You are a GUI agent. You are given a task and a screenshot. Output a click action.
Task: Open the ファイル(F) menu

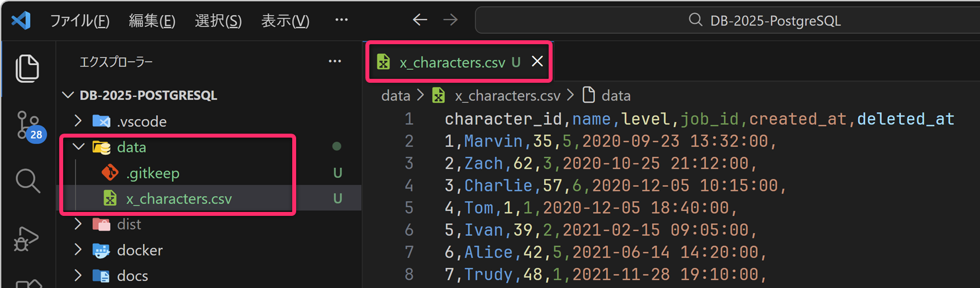coord(79,21)
